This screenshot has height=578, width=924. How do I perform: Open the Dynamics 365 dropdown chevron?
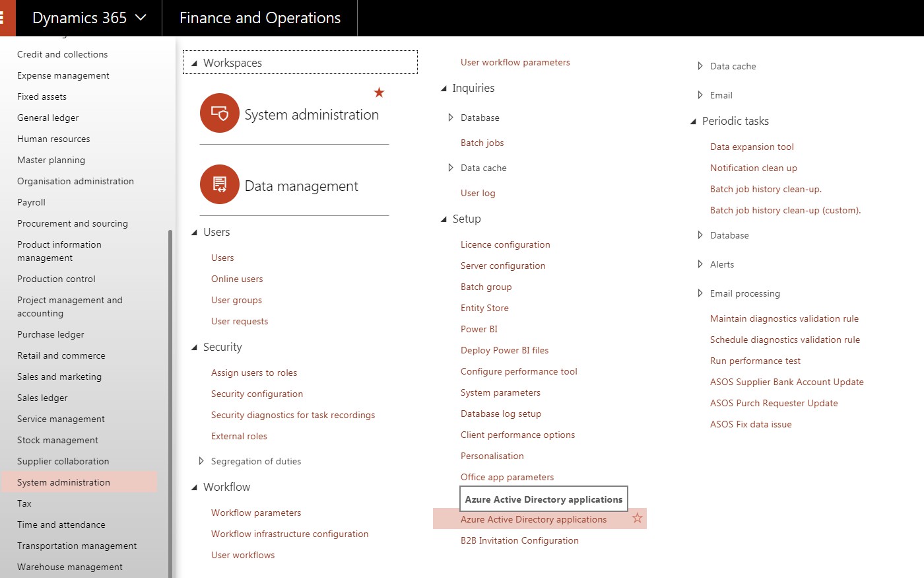click(141, 18)
